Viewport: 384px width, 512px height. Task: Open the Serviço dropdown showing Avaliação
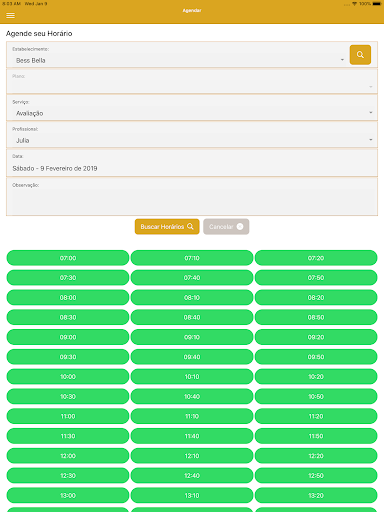(x=192, y=108)
